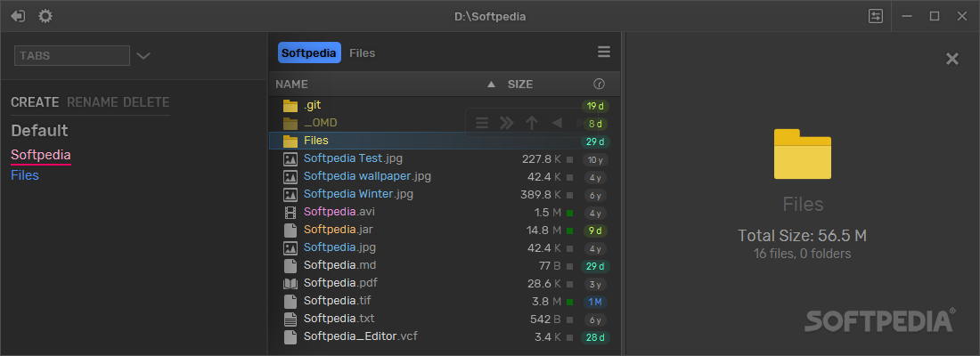Click the image icon of Softpedia Winter.jpg
The height and width of the screenshot is (356, 980).
coord(290,194)
